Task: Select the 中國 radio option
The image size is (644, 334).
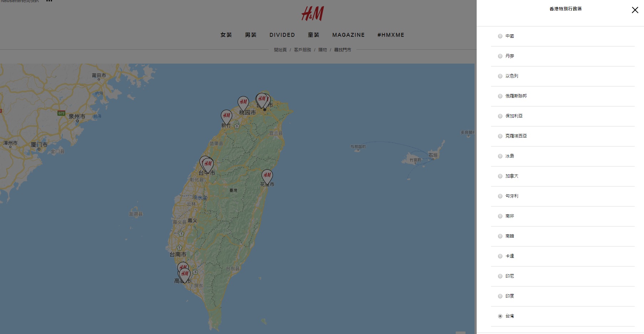Action: (x=500, y=36)
